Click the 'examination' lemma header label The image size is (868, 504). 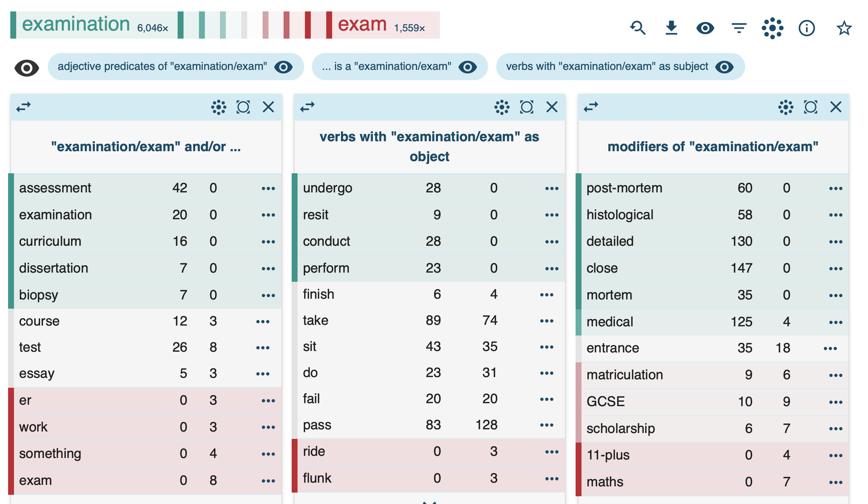(76, 24)
